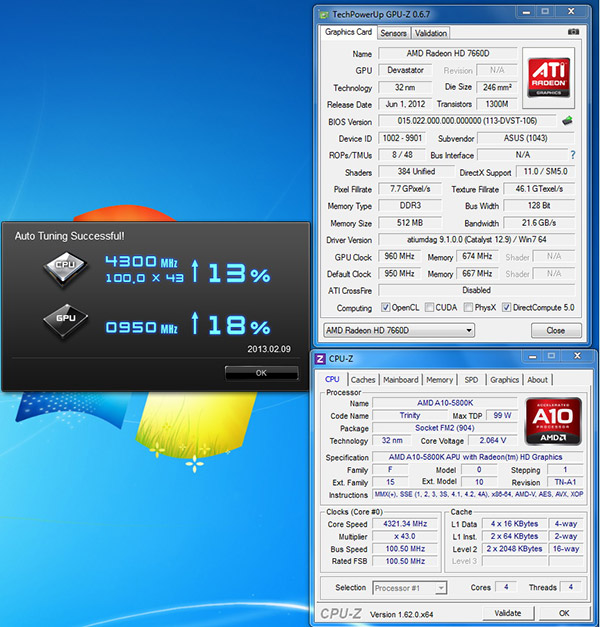Click the CPU-Z title bar Z icon
This screenshot has width=600, height=627.
[x=320, y=359]
